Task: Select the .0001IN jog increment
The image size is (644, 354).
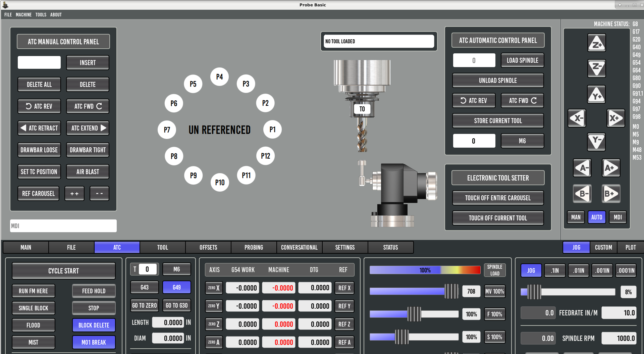Action: (626, 270)
